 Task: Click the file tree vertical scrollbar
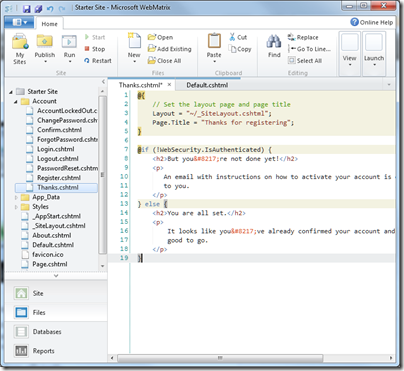click(x=103, y=175)
